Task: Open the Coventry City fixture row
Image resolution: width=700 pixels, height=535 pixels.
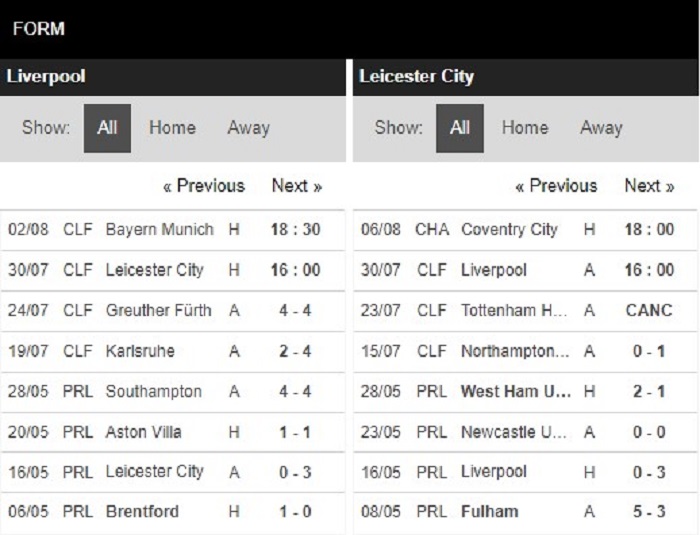Action: point(525,230)
